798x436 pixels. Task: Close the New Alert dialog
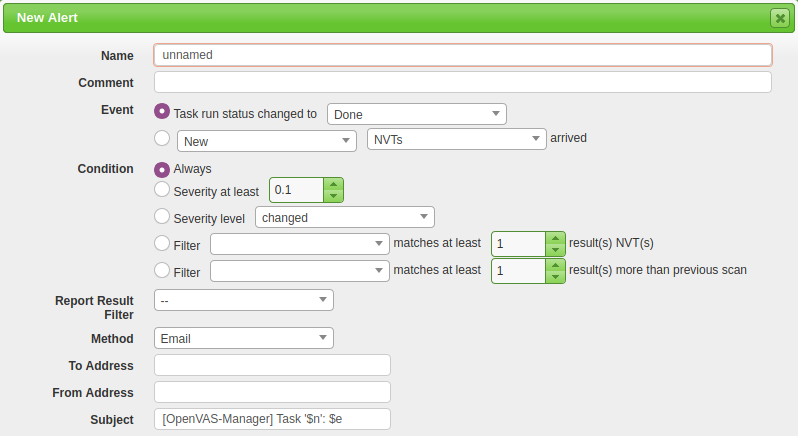778,18
